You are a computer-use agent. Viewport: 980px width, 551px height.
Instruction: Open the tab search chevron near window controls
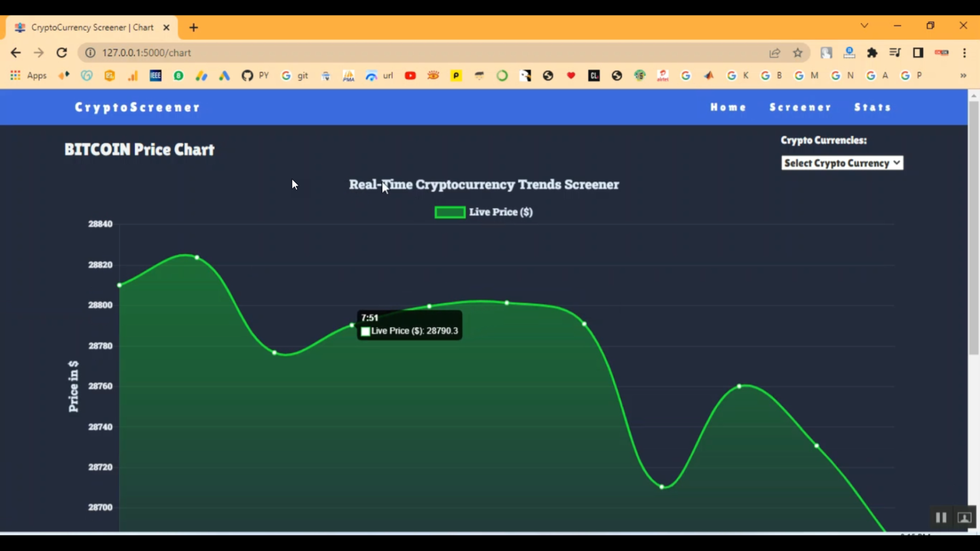click(864, 25)
